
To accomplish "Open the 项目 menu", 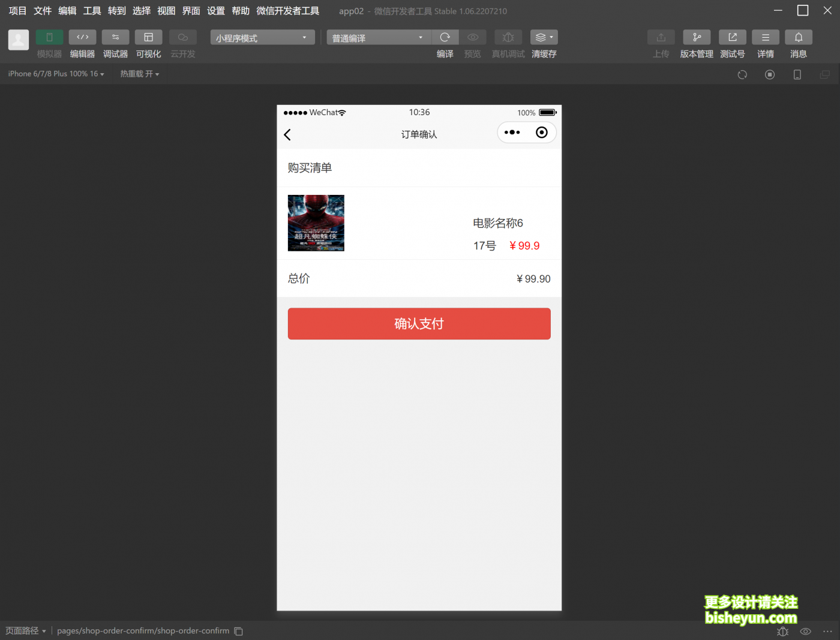I will point(17,11).
